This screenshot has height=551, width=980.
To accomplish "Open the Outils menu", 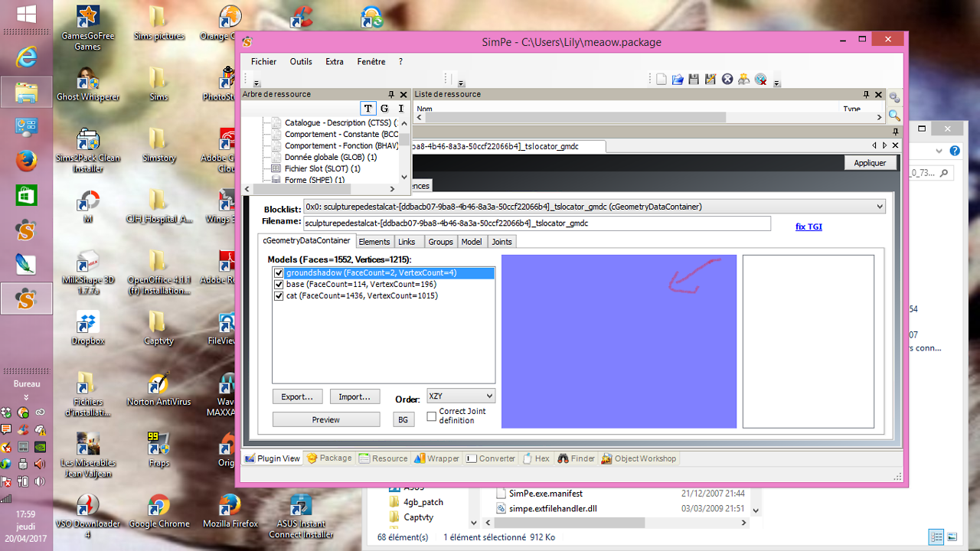I will (x=300, y=62).
